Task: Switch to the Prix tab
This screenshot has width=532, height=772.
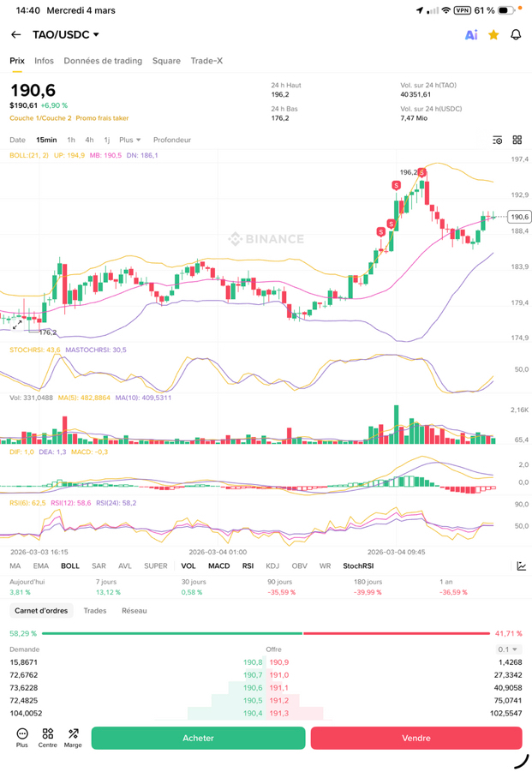Action: click(x=17, y=61)
